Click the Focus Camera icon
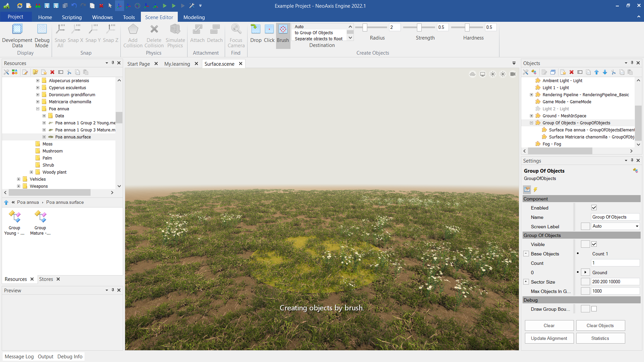Screen dimensions: 644x362 236,29
